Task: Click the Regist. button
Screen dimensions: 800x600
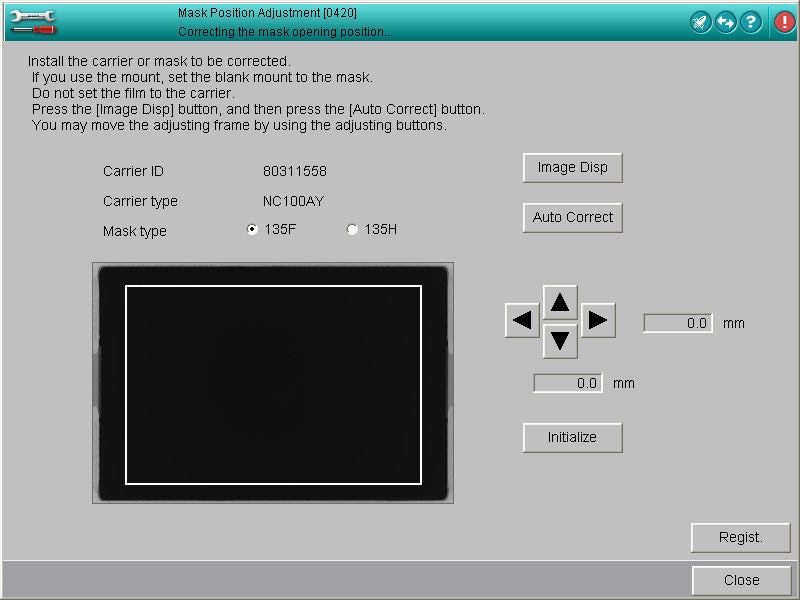Action: tap(740, 537)
